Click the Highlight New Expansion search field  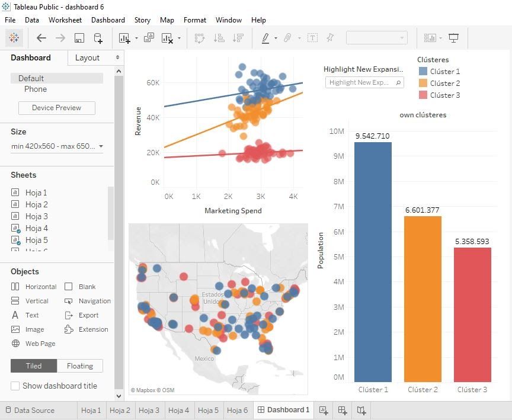point(360,83)
